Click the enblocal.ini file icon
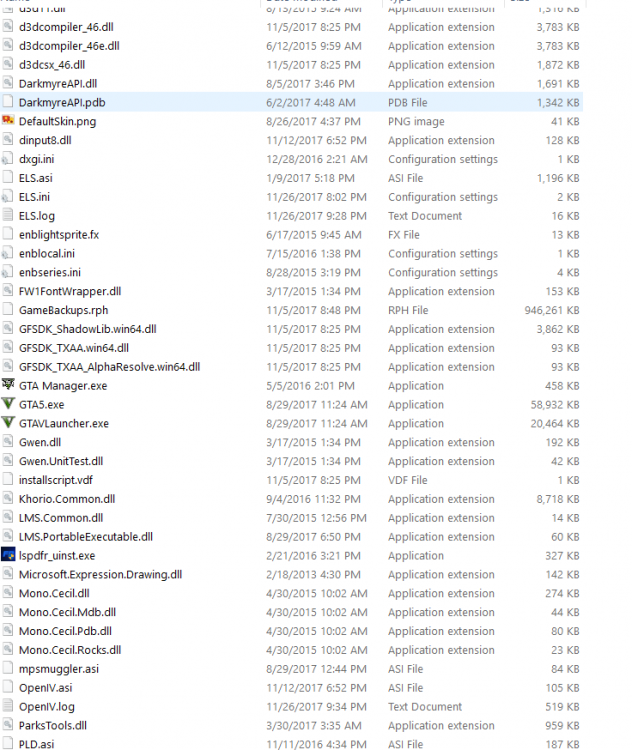 tap(8, 253)
